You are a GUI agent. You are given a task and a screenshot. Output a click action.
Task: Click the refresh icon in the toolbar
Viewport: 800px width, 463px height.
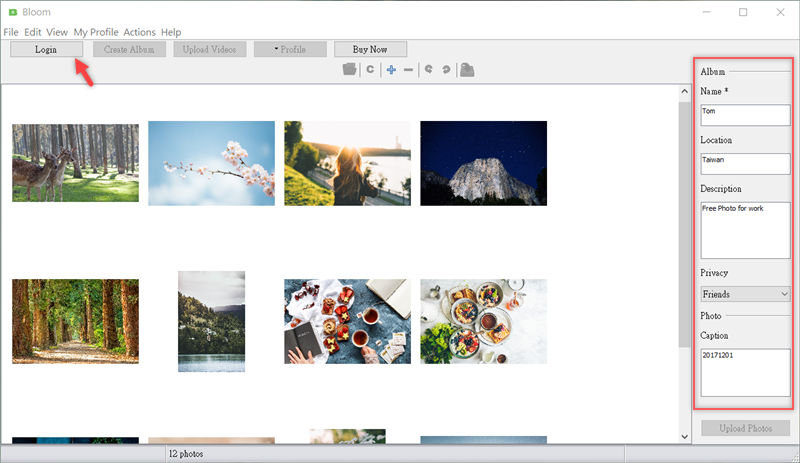(x=369, y=69)
